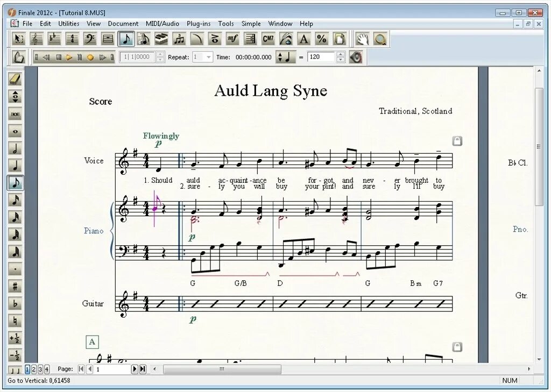This screenshot has height=392, width=551.
Task: Click the tempo field showing 120
Action: click(322, 57)
